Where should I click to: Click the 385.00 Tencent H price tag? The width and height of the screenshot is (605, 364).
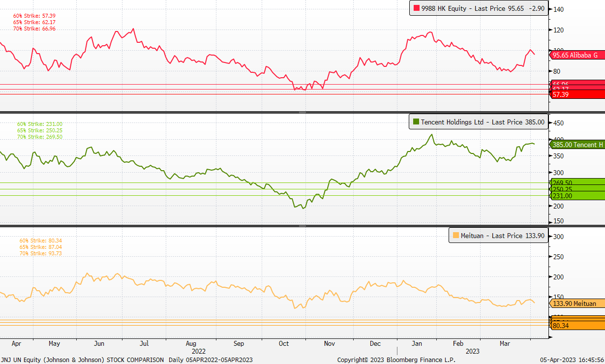(577, 145)
